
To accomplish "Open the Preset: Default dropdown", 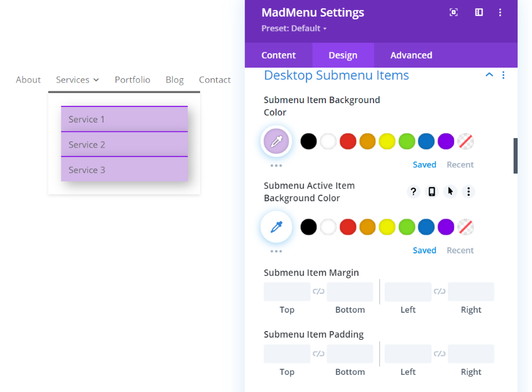I will [294, 28].
